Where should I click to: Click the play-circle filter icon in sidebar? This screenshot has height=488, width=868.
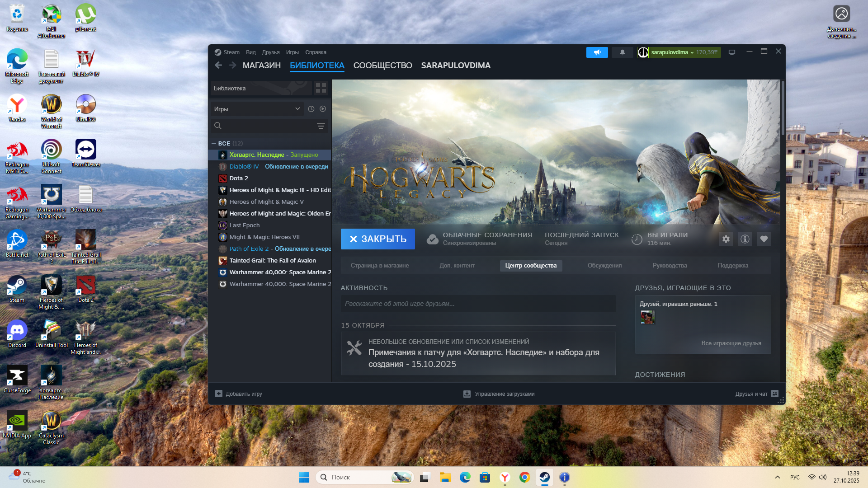pos(322,109)
